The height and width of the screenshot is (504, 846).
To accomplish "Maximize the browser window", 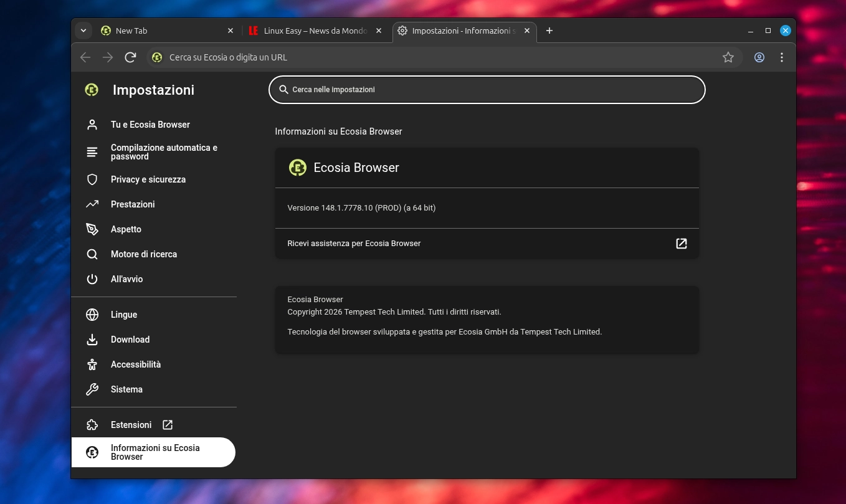I will [x=768, y=31].
